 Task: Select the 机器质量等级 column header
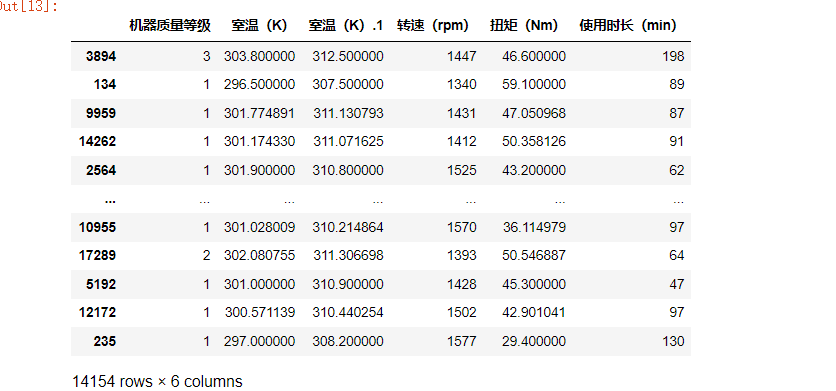(170, 26)
